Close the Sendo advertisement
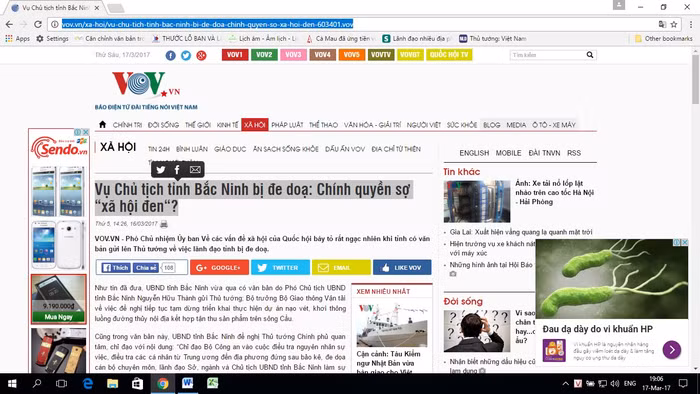The image size is (700, 394). [x=86, y=132]
